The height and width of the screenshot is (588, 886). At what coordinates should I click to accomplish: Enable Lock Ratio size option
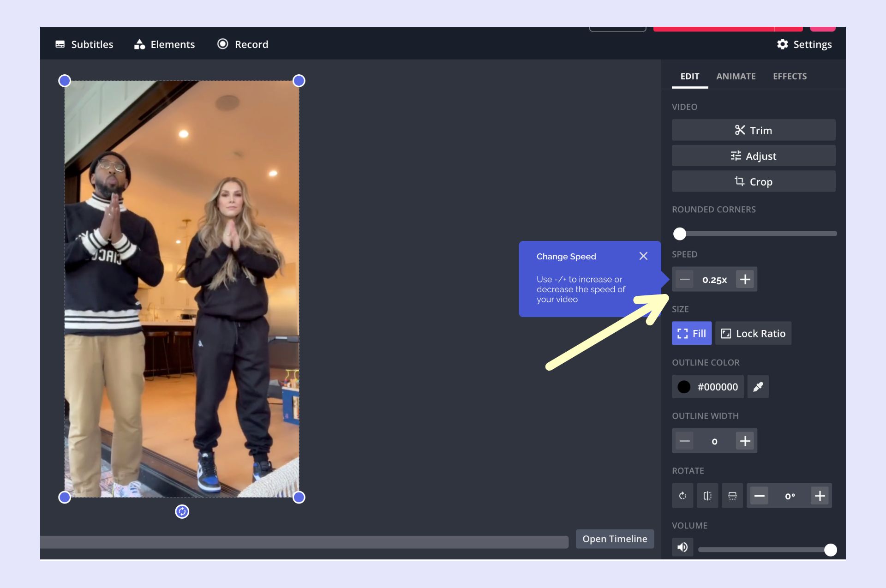pos(753,333)
